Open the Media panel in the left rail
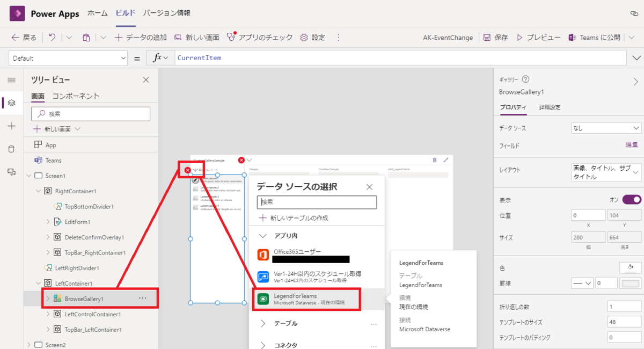This screenshot has width=644, height=349. [x=12, y=172]
